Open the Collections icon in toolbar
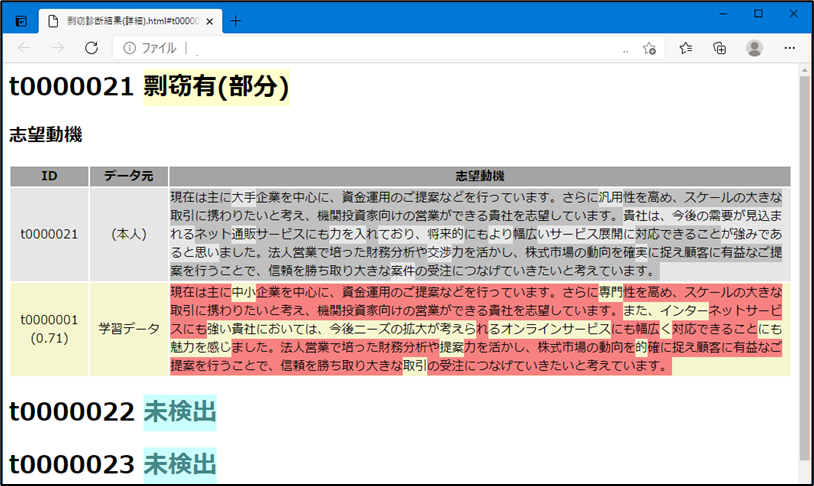Viewport: 814px width, 486px height. [719, 48]
